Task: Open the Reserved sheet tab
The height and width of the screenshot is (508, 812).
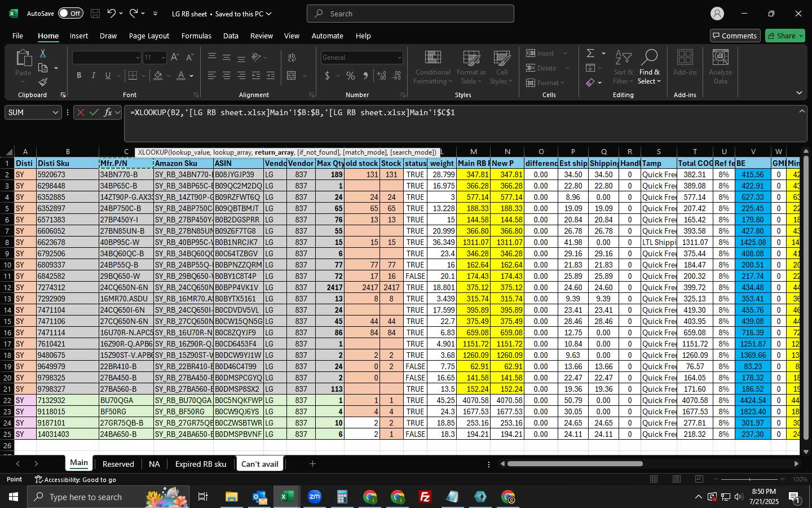Action: point(118,464)
